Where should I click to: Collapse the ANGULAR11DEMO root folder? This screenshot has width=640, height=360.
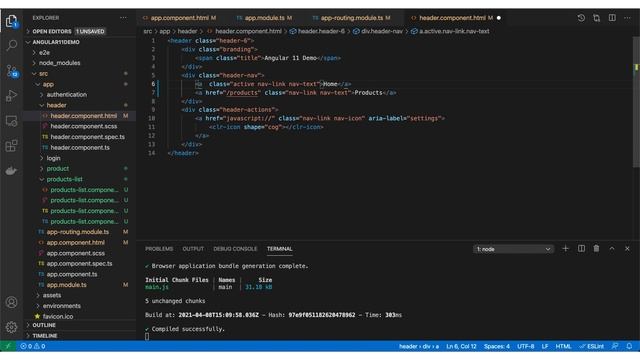coord(80,42)
